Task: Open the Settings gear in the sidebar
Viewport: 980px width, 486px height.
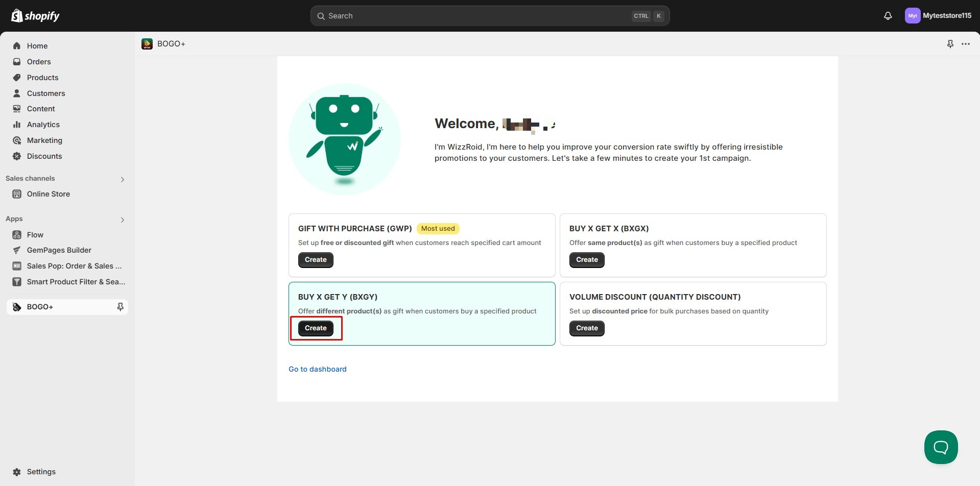Action: click(17, 472)
